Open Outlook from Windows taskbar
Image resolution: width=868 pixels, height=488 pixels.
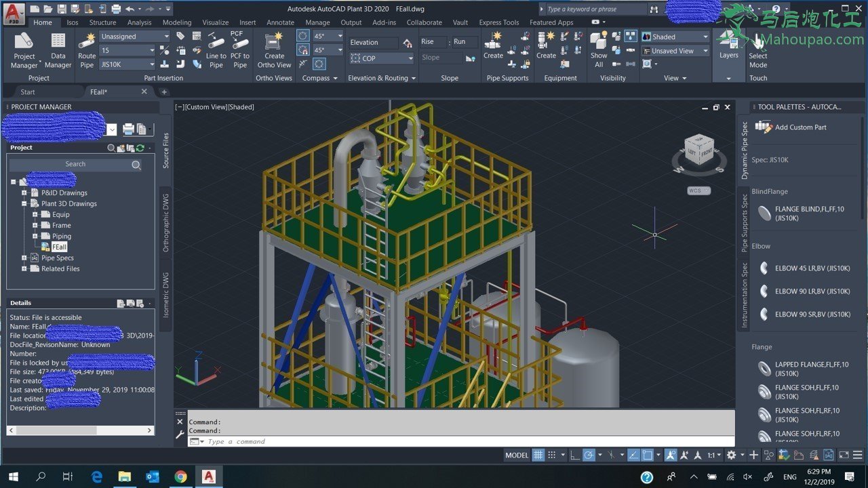[153, 476]
